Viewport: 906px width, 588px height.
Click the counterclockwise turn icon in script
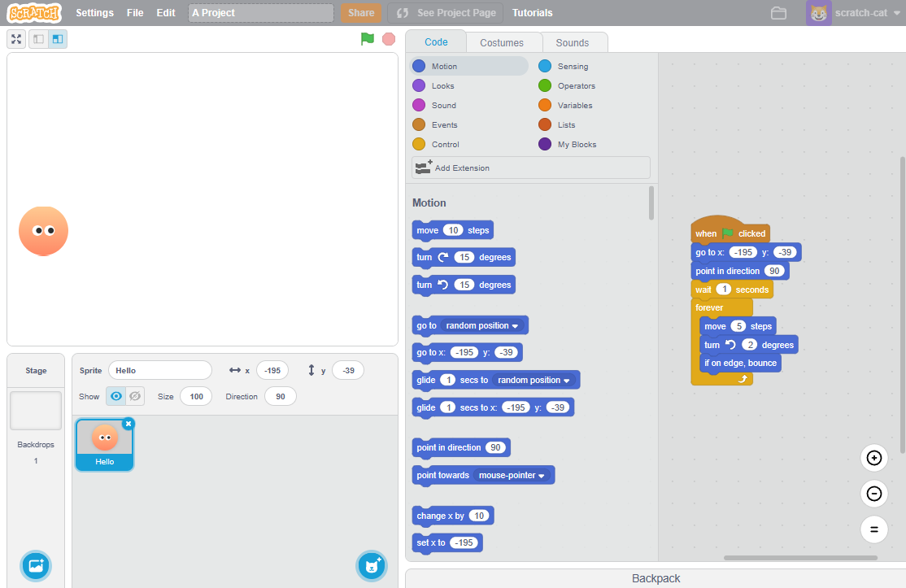pyautogui.click(x=730, y=345)
